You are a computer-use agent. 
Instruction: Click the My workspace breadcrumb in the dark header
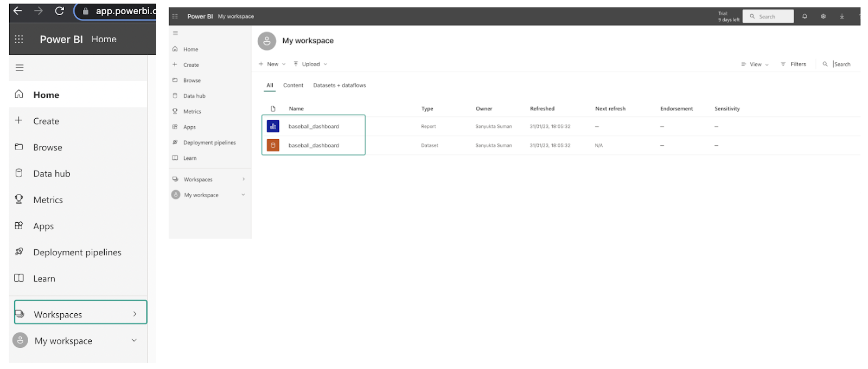236,16
